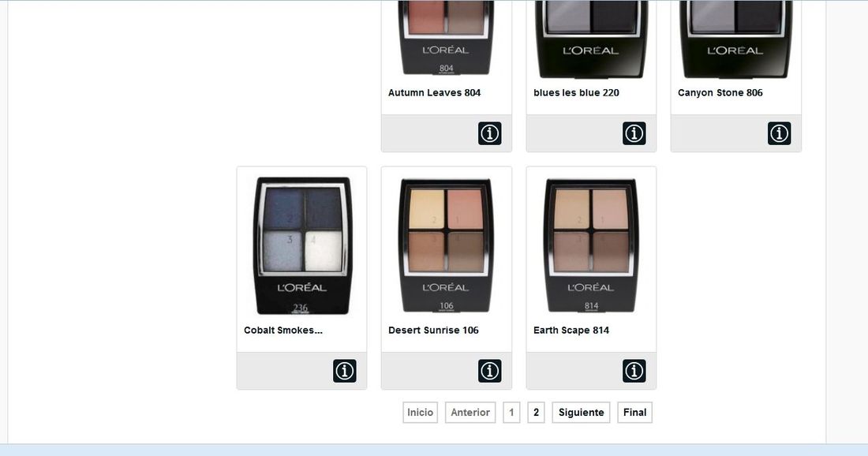
Task: Open info icon for Autumn Leaves 804
Action: 489,133
